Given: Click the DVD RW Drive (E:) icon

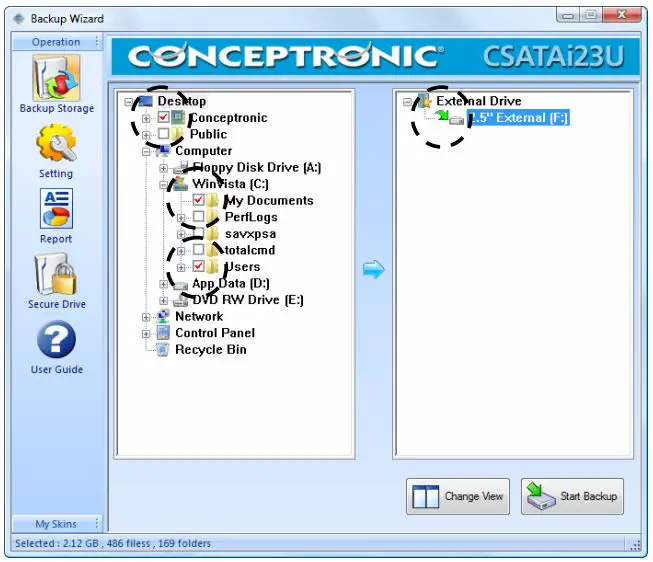Looking at the screenshot, I should pyautogui.click(x=180, y=300).
